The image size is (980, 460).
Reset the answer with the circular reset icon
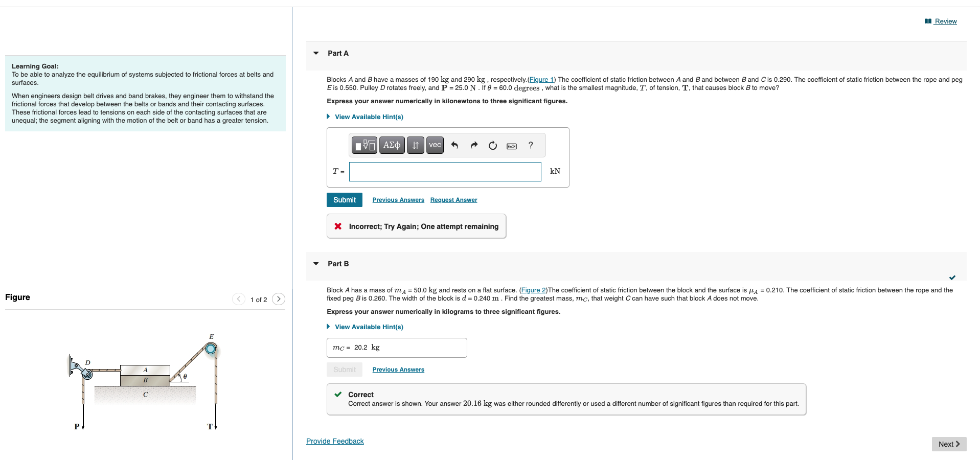(492, 145)
